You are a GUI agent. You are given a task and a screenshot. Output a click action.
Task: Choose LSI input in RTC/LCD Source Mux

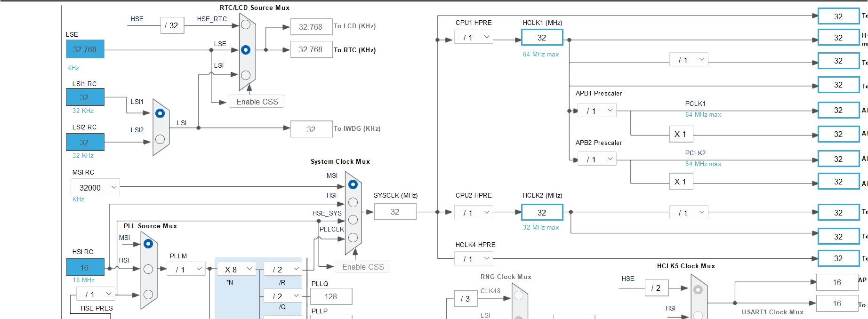246,75
